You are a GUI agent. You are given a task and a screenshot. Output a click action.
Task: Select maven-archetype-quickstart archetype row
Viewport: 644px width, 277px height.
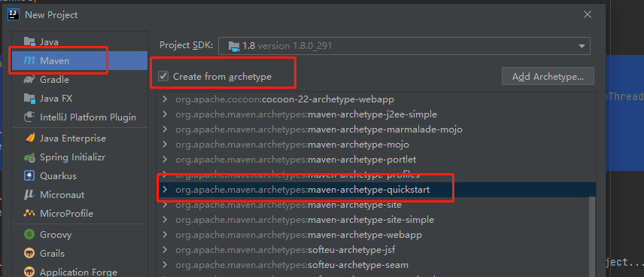[376, 190]
